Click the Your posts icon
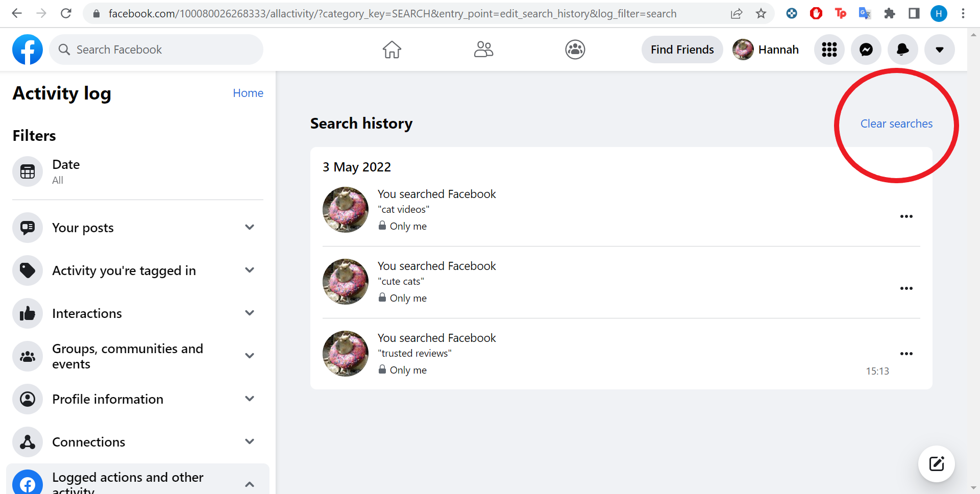Viewport: 980px width, 494px height. (x=28, y=228)
